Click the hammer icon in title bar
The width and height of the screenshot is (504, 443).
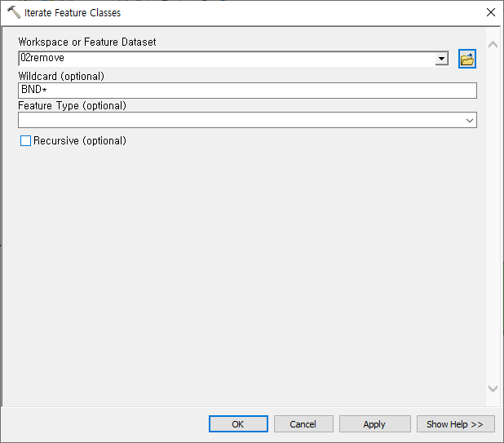click(14, 12)
